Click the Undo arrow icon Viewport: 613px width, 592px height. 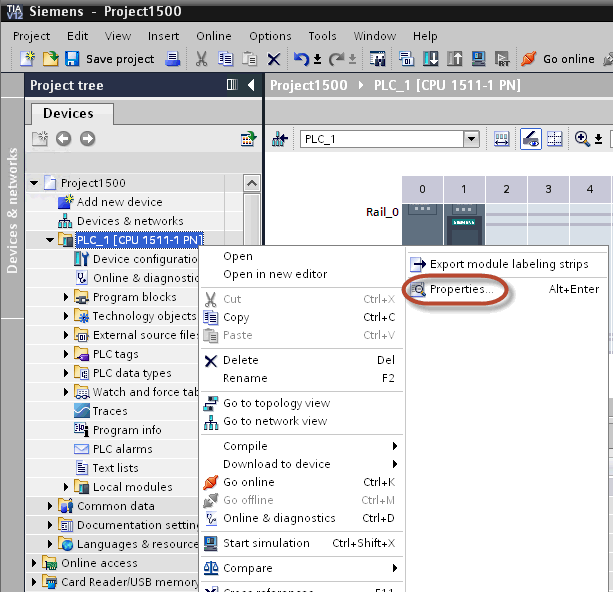click(x=301, y=59)
